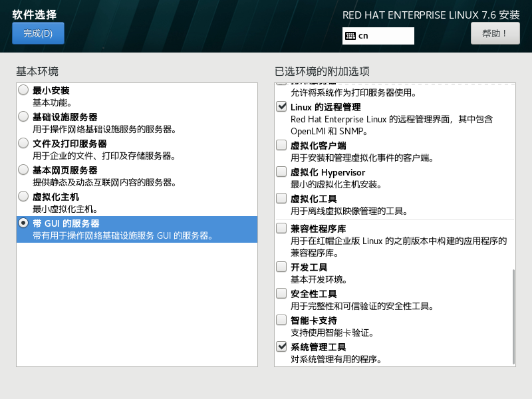
Task: Select the 基础设施服务器 radio button
Action: click(x=23, y=117)
